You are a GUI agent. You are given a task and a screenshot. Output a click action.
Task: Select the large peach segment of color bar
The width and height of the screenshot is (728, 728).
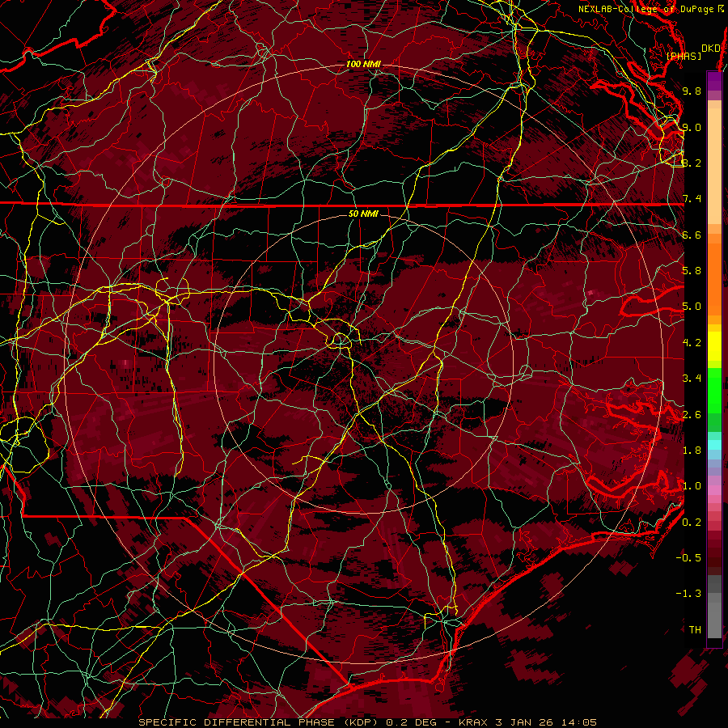click(x=714, y=166)
